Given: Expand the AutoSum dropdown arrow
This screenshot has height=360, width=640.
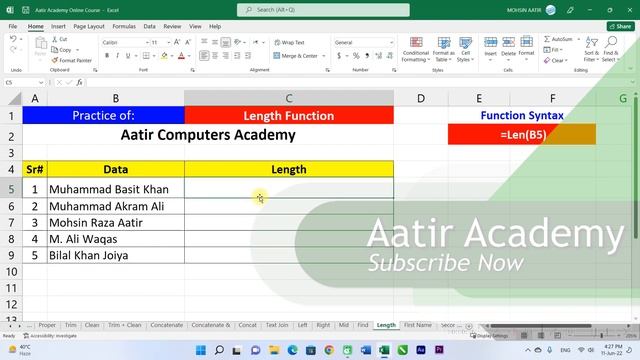Looking at the screenshot, I should pos(578,39).
